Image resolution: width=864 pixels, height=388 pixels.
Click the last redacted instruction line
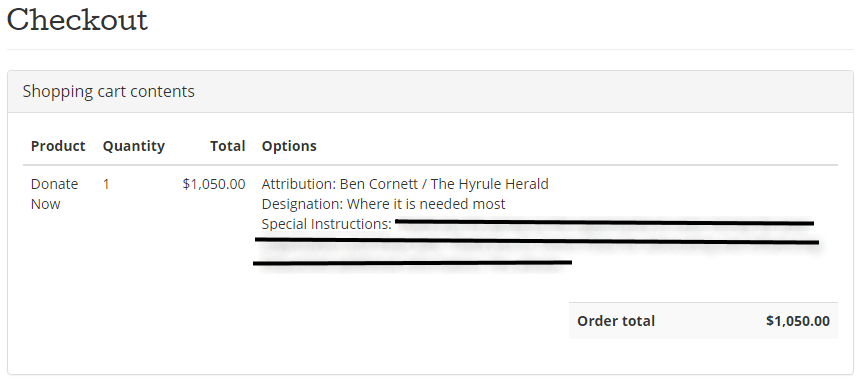point(412,263)
